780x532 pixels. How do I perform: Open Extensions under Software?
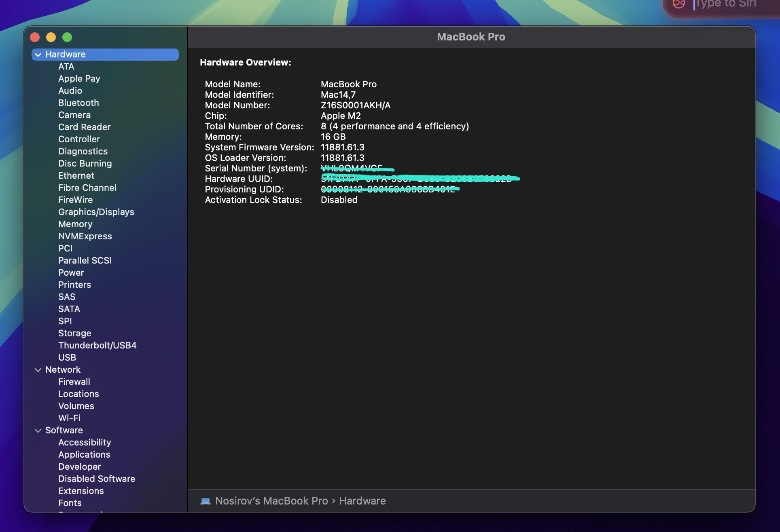pyautogui.click(x=81, y=491)
